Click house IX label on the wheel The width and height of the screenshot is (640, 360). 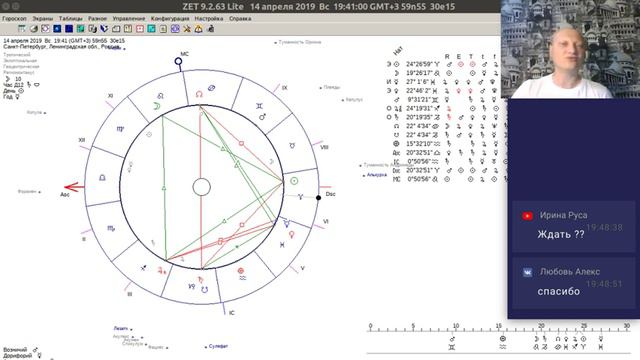pyautogui.click(x=284, y=88)
